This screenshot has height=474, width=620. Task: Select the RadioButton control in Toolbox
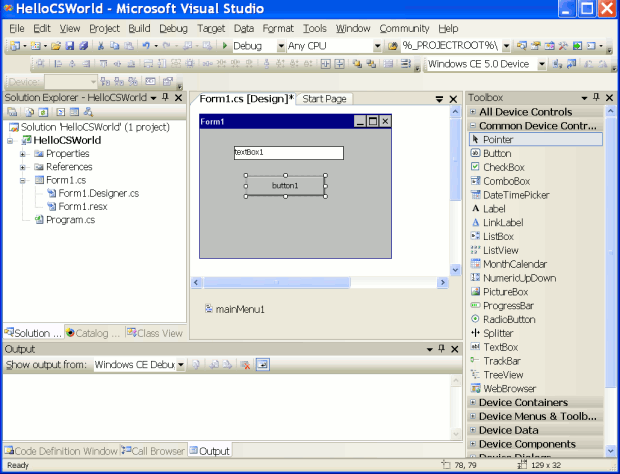click(510, 319)
